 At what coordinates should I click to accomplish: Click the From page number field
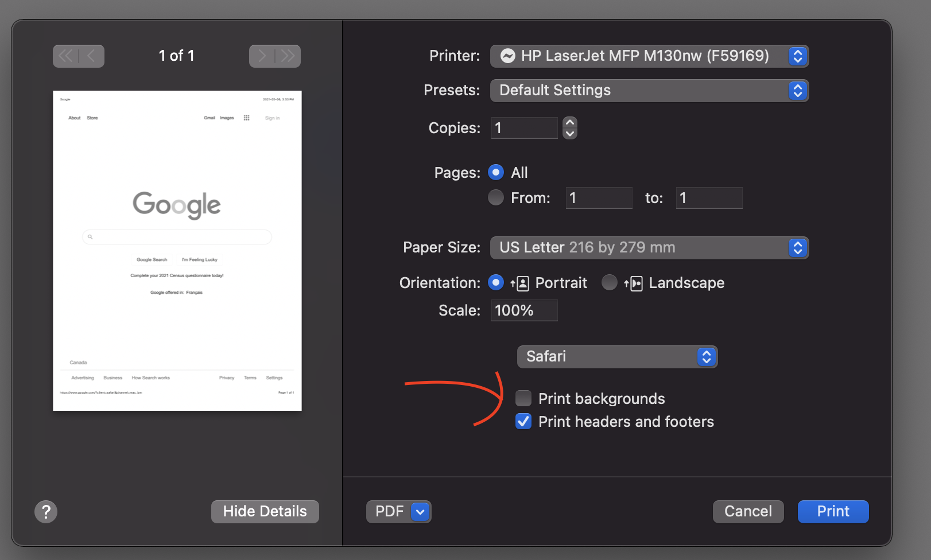click(599, 198)
